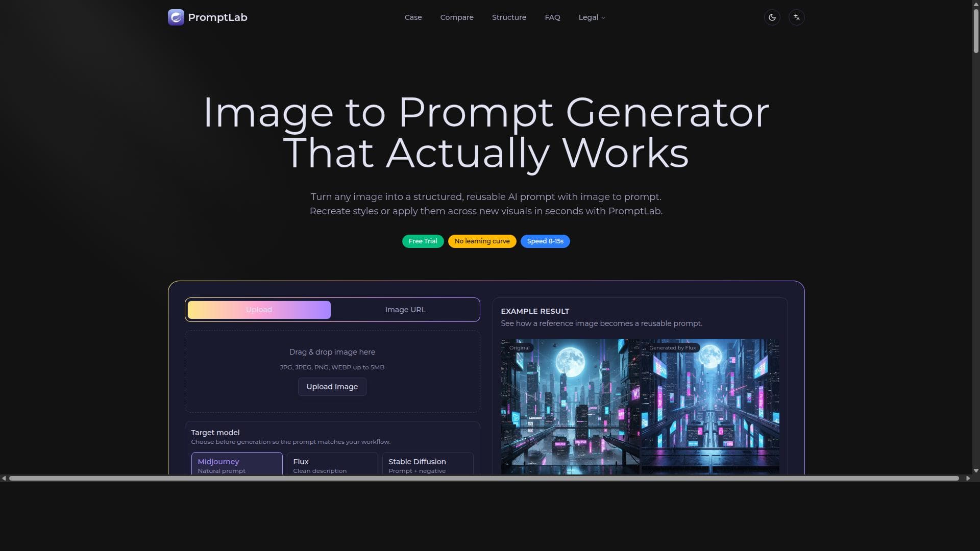Click the scroll right arrow
The height and width of the screenshot is (551, 980).
click(968, 478)
